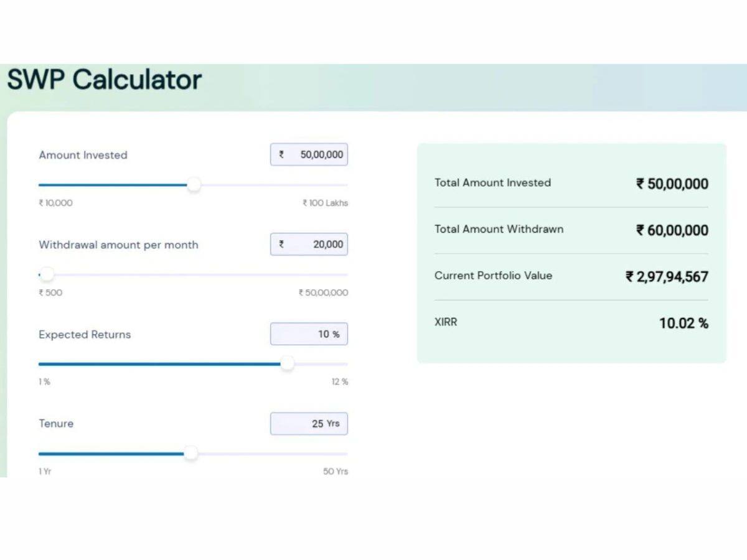Click the 50 Yrs tenure maximum label
This screenshot has height=560, width=747.
point(336,472)
